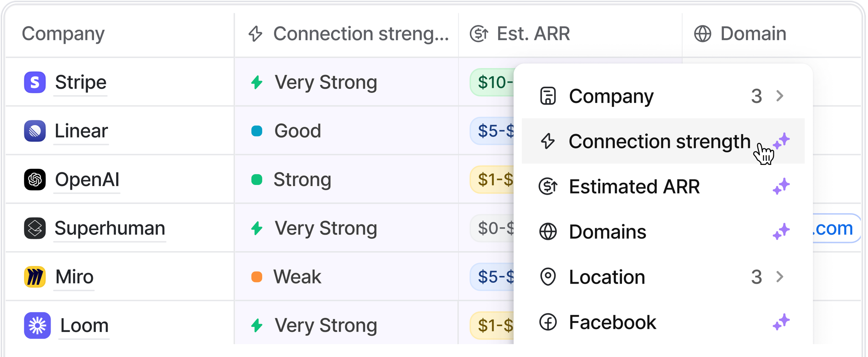Open the Stripe company record link
Image resolution: width=868 pixels, height=357 pixels.
(80, 82)
